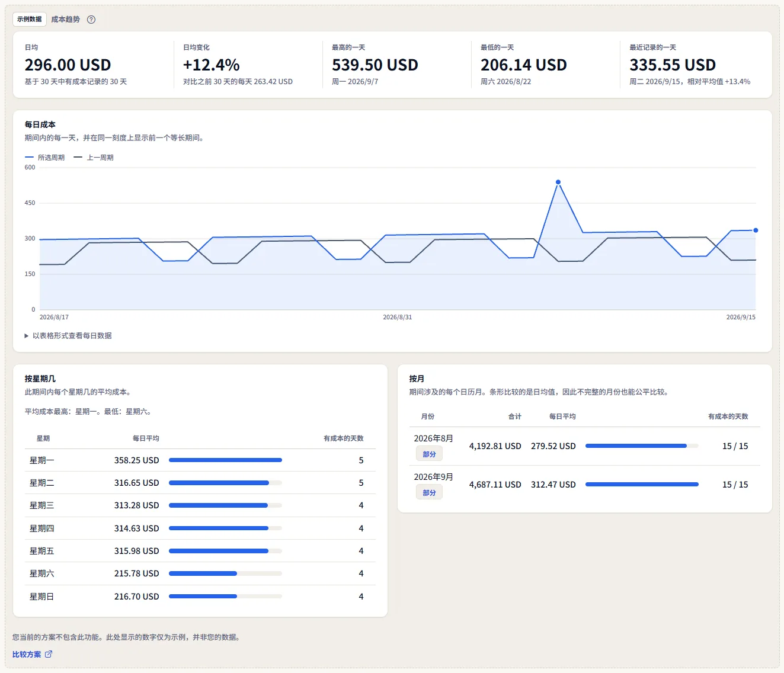Click the 部分 badge under 2026年8月
The image size is (784, 673).
429,454
